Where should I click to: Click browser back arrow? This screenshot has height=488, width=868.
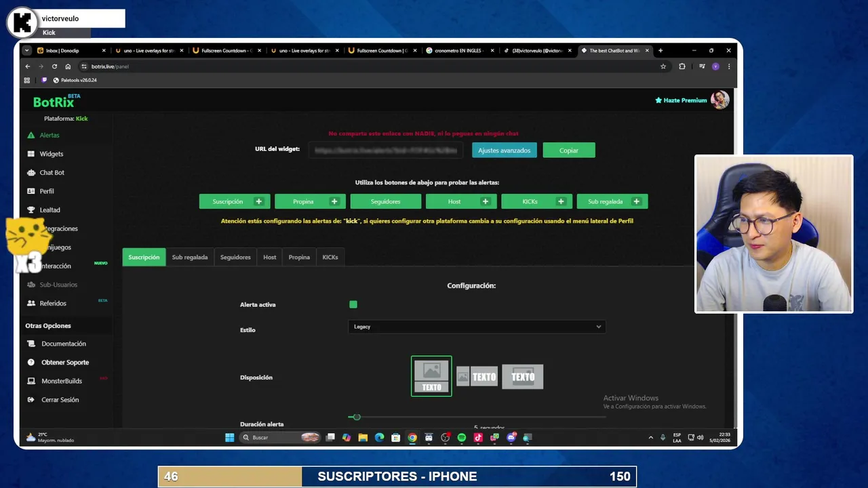[27, 66]
